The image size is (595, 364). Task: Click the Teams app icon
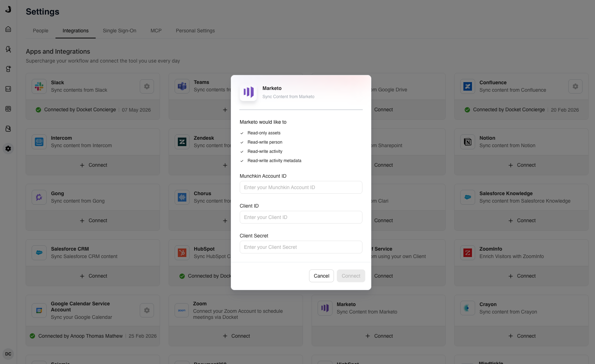(182, 86)
